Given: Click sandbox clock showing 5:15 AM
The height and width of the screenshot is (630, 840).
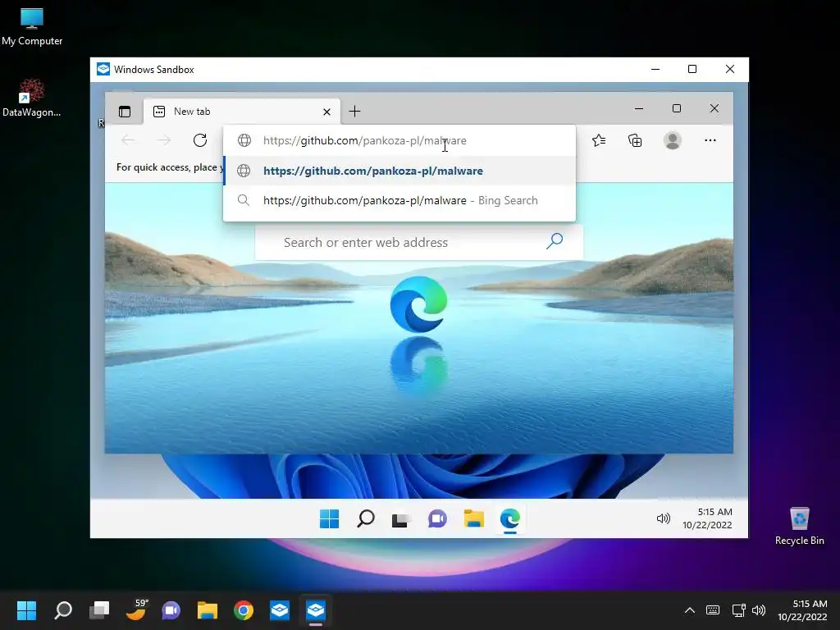Looking at the screenshot, I should 707,518.
